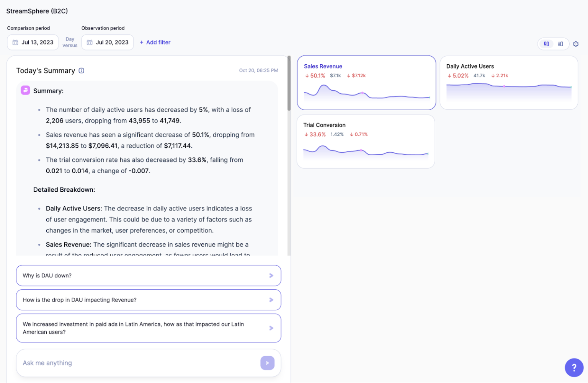This screenshot has height=383, width=588.
Task: Open the Jul 20, 2023 observation date picker
Action: tap(108, 42)
